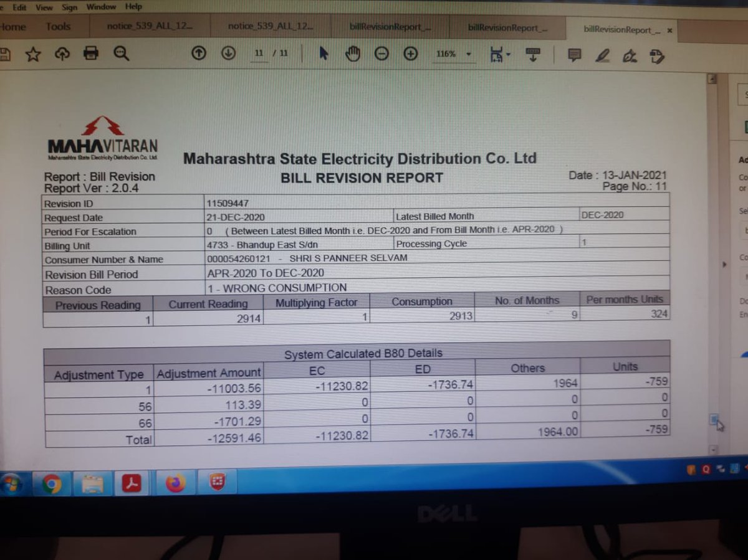The width and height of the screenshot is (748, 560).
Task: Choose the Selection arrow tool
Action: pos(323,54)
